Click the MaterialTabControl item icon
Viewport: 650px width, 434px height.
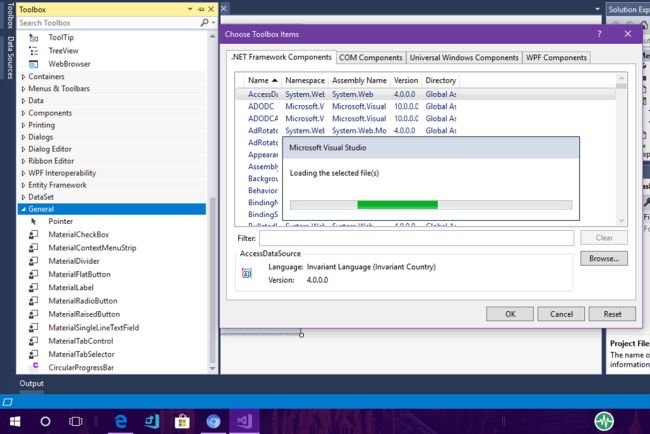pos(34,341)
